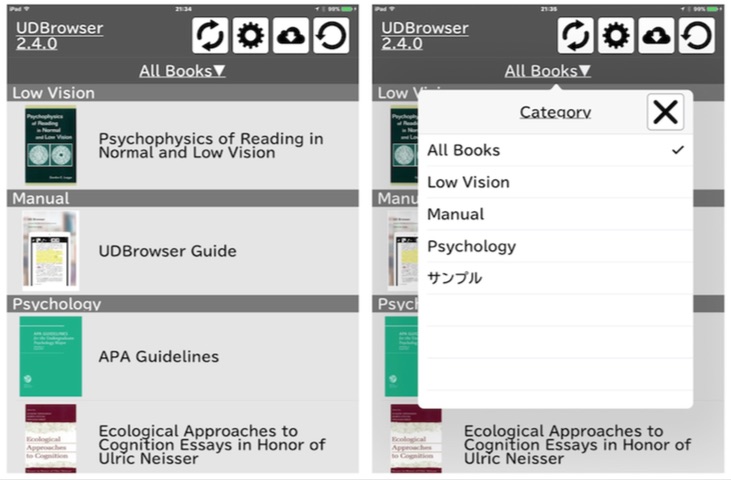Screen dimensions: 731x480
Task: Tap cloud download icon in right screen
Action: [x=656, y=35]
